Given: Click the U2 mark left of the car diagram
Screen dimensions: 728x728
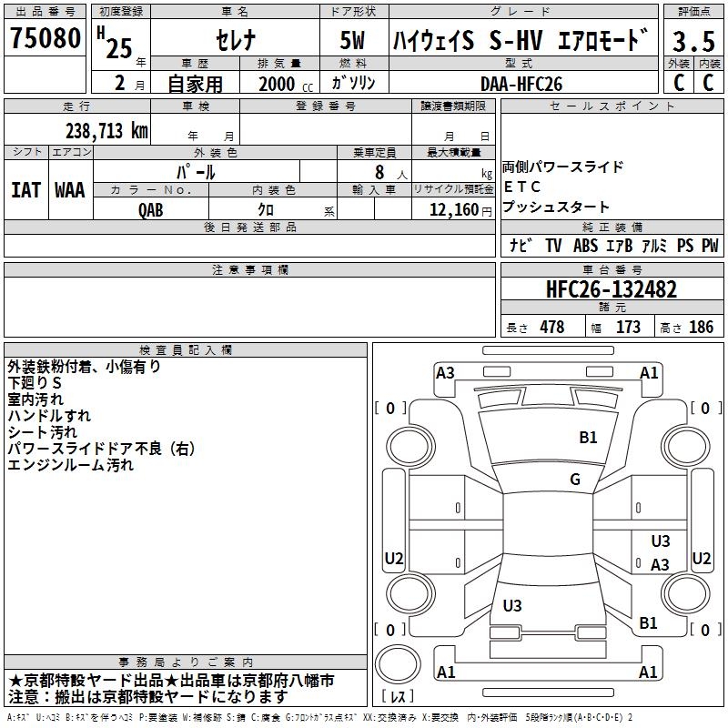Looking at the screenshot, I should [x=394, y=559].
